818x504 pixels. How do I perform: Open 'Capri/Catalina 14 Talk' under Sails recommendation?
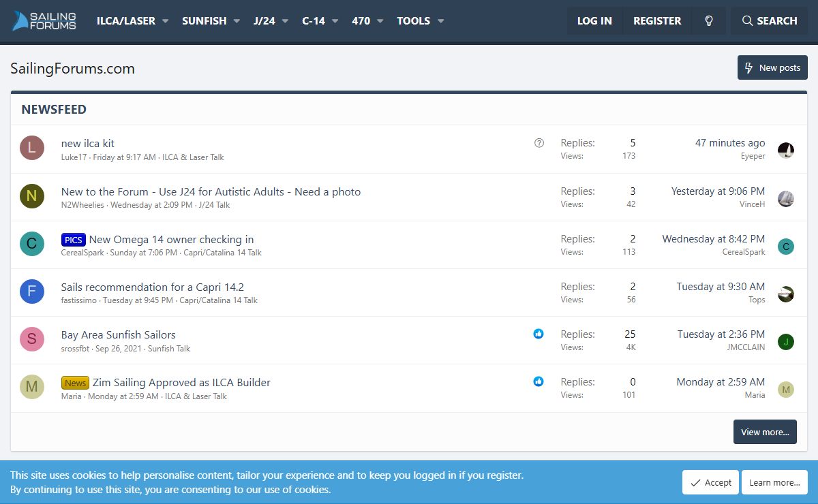coord(218,300)
